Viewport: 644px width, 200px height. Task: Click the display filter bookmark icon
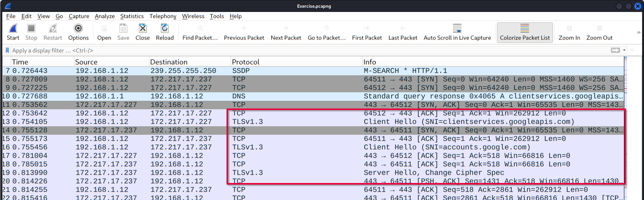[x=7, y=50]
